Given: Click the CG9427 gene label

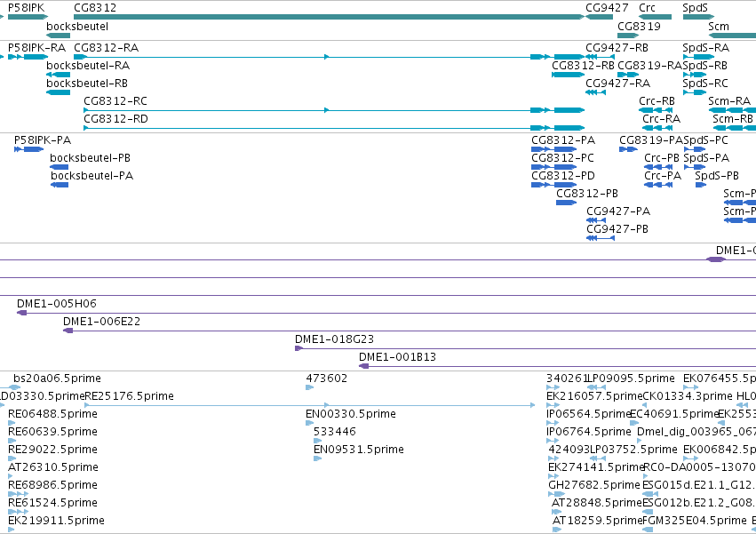Looking at the screenshot, I should point(607,8).
